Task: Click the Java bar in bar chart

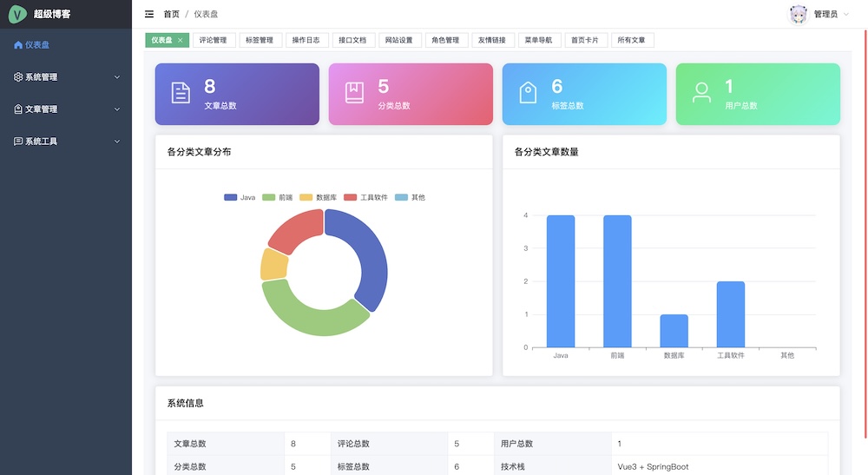Action: tap(560, 281)
